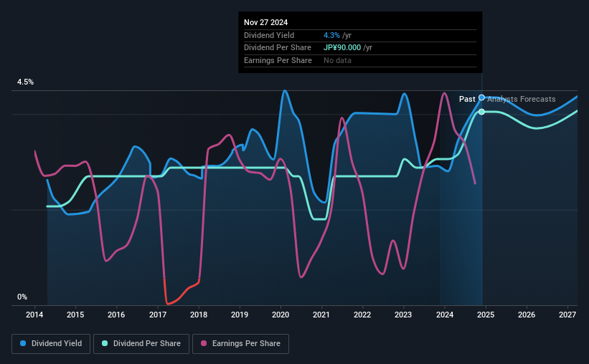Click the 2016 x-axis label

coord(116,315)
